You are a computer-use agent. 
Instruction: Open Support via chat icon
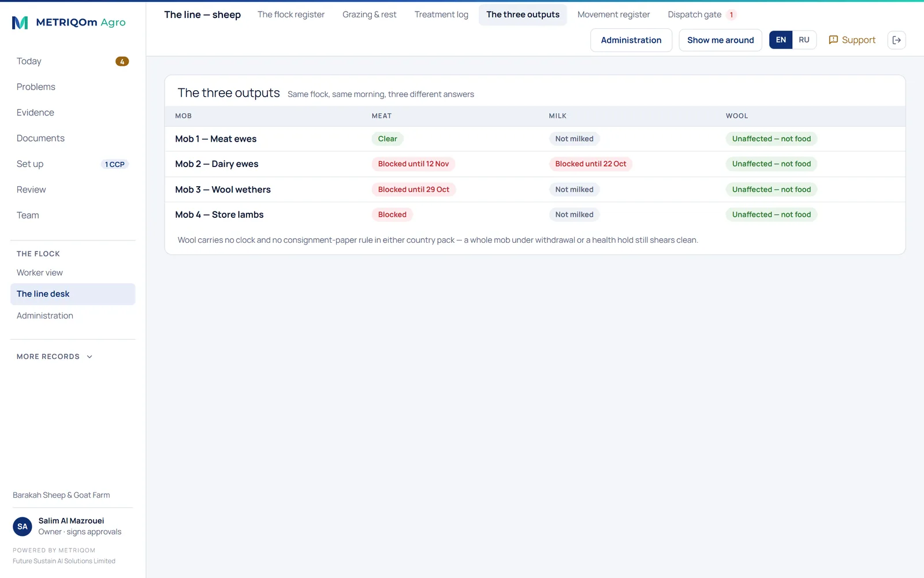click(x=833, y=40)
